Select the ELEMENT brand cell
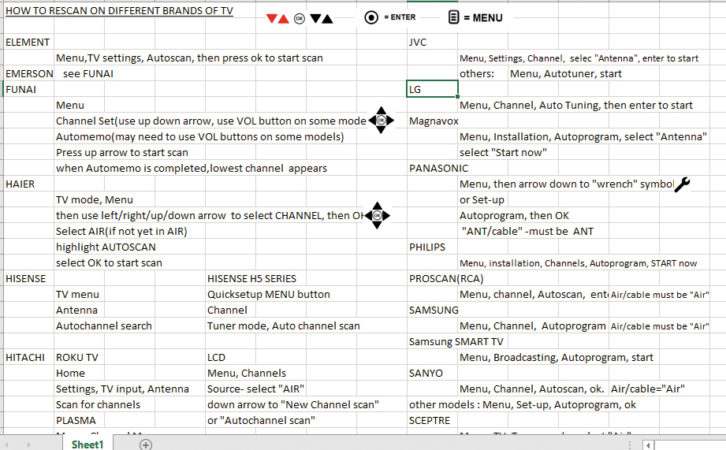The width and height of the screenshot is (726, 450). pyautogui.click(x=27, y=42)
